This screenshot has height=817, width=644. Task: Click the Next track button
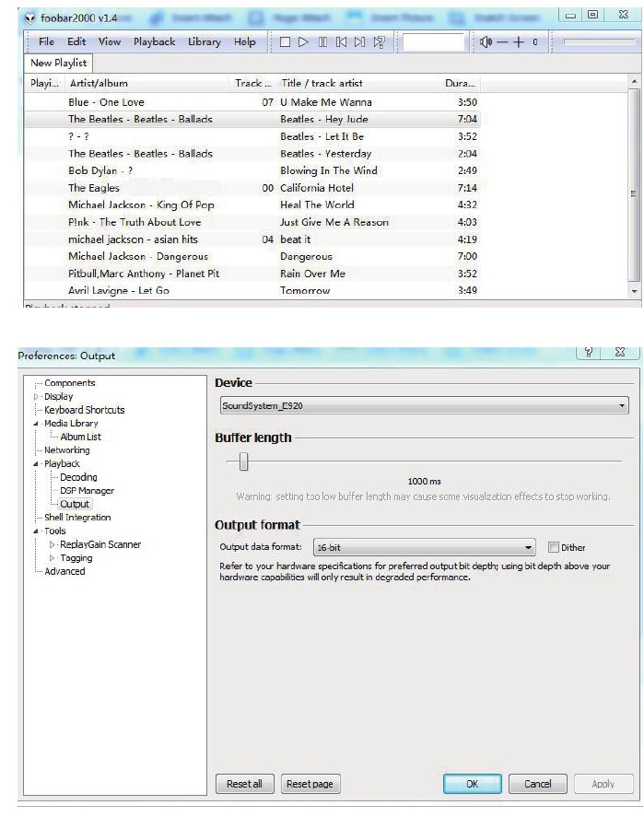pos(359,42)
